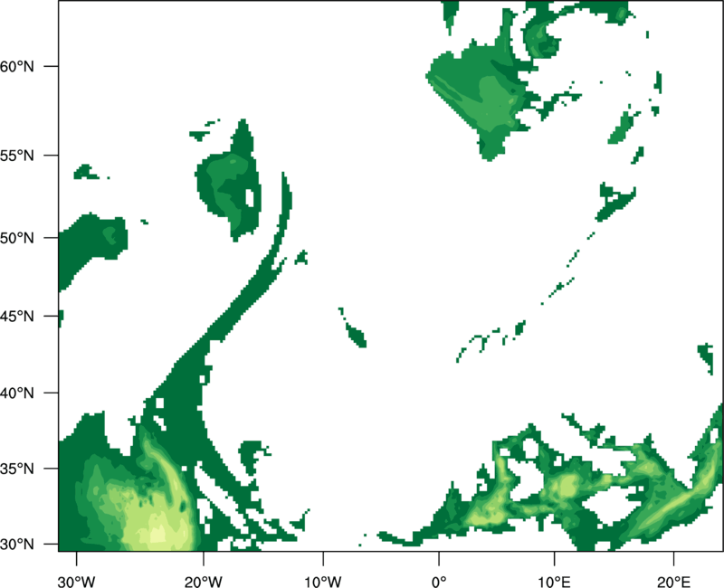Click the 50°N latitude label
Screen dimensions: 724x588
click(x=16, y=238)
